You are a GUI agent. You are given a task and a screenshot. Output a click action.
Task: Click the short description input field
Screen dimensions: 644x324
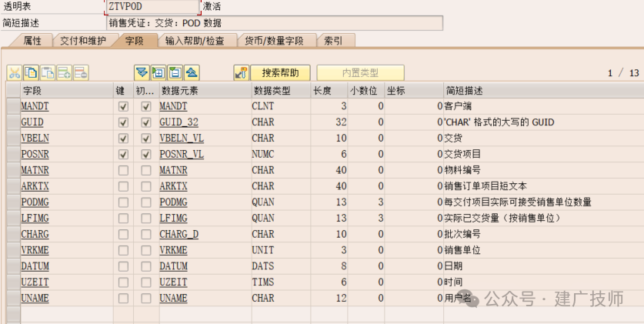(x=275, y=23)
